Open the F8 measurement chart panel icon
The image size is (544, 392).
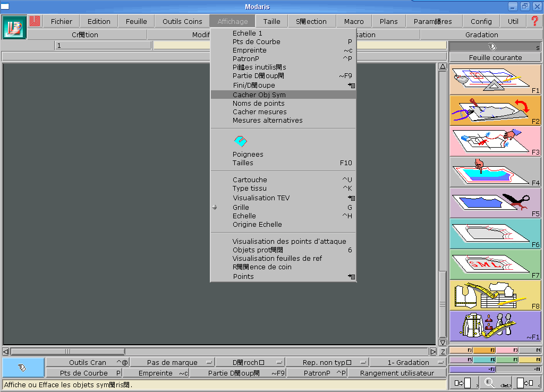point(495,295)
